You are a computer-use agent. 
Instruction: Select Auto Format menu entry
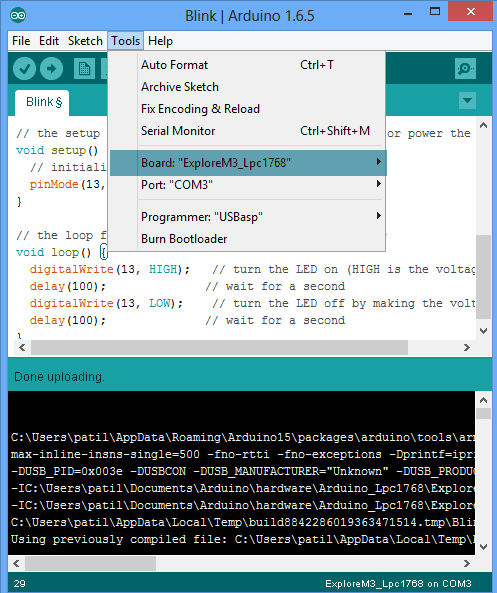[x=248, y=65]
